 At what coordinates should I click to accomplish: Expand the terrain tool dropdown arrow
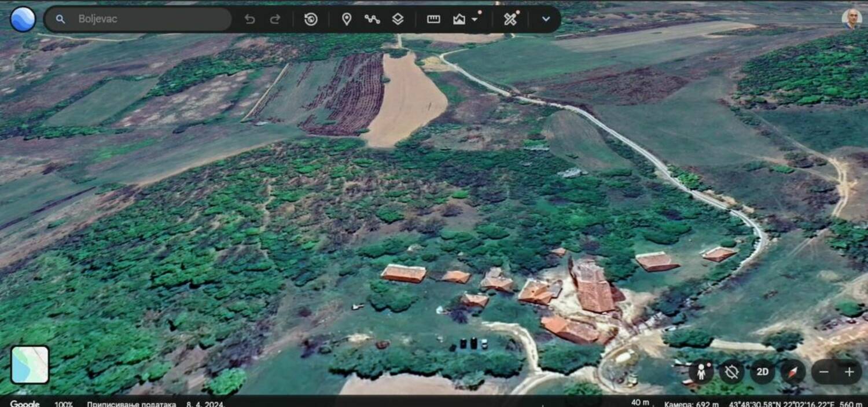(x=475, y=19)
